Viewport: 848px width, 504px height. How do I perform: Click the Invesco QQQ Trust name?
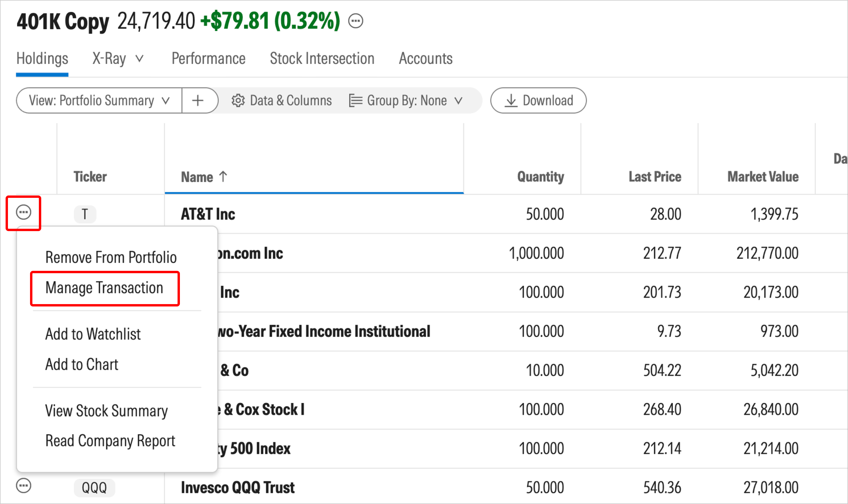tap(238, 487)
